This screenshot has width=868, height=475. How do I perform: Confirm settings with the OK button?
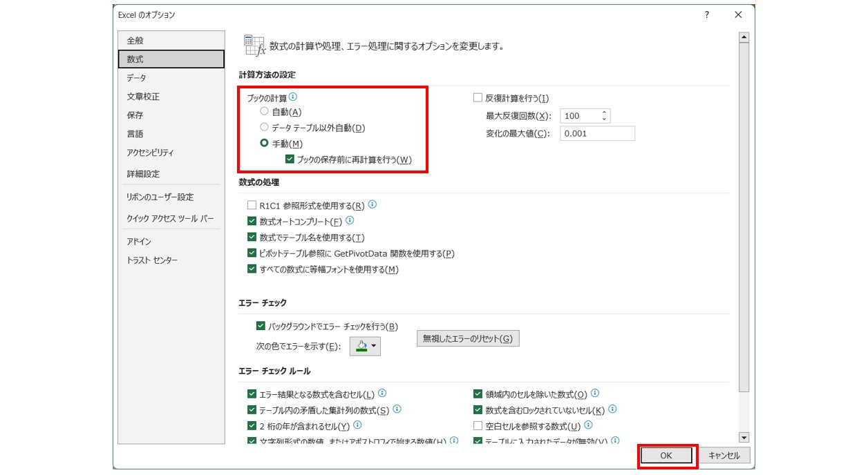click(666, 456)
